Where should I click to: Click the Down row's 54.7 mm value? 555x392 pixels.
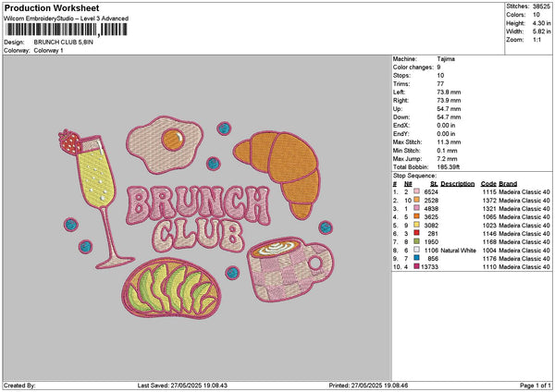coord(449,117)
